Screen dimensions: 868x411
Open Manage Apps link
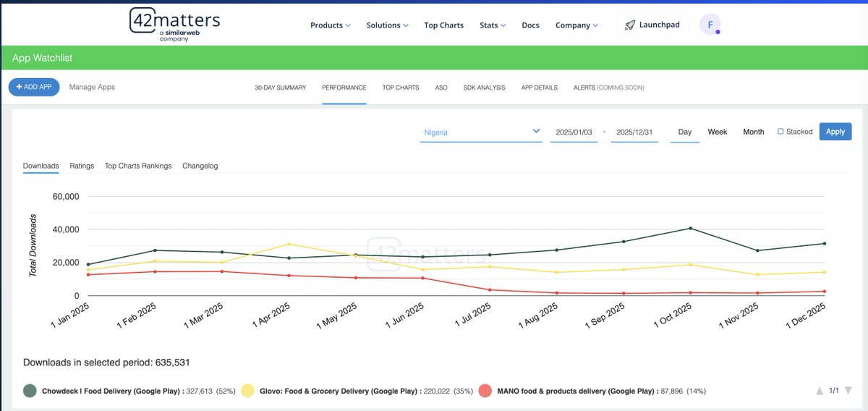coord(92,87)
